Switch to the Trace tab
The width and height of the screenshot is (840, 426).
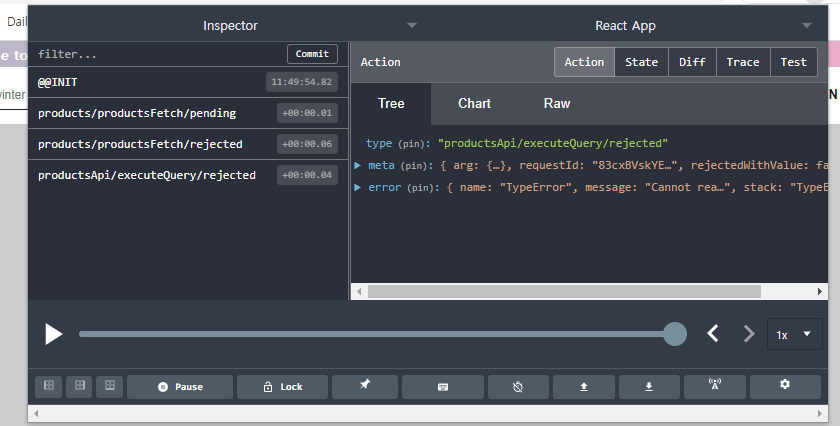point(743,62)
